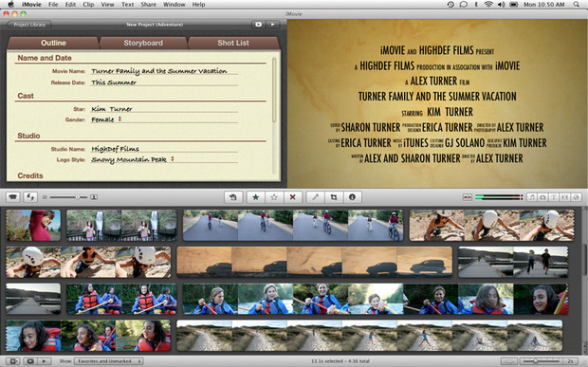Swap events and projects layout
588x367 pixels.
coord(30,197)
